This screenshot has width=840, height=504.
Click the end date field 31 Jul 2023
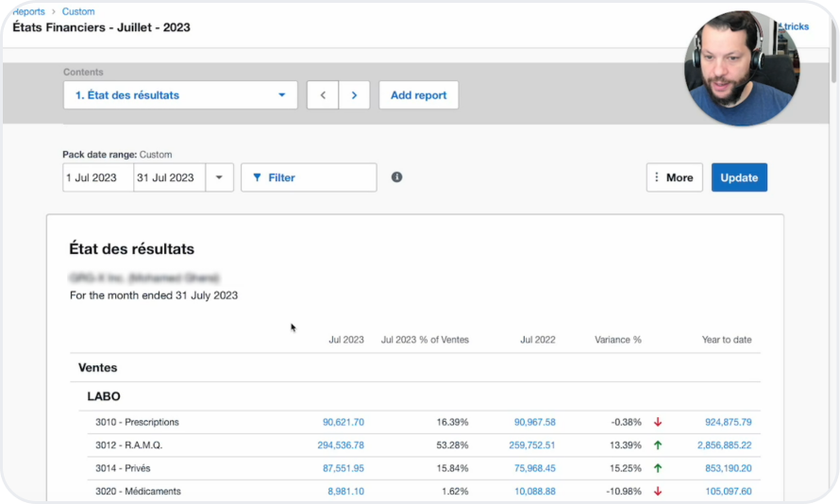point(169,177)
